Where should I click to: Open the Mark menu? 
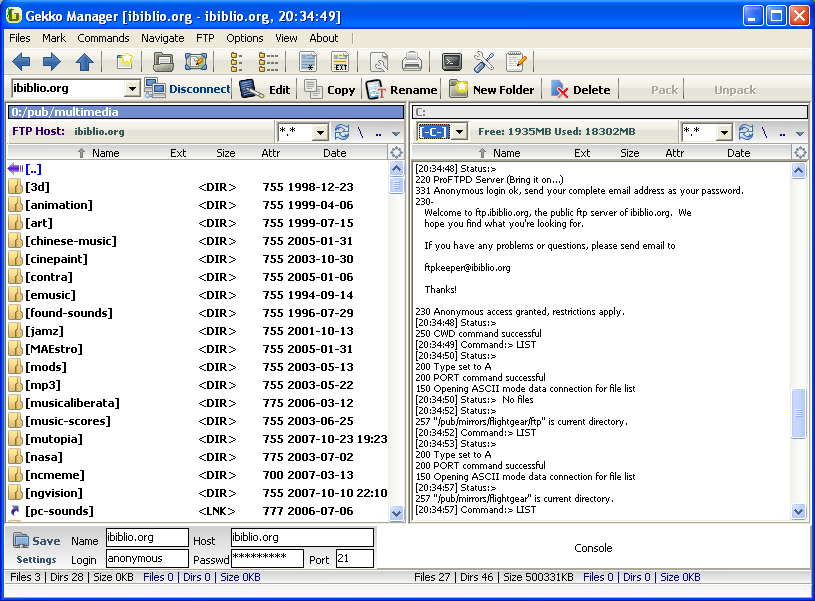54,38
